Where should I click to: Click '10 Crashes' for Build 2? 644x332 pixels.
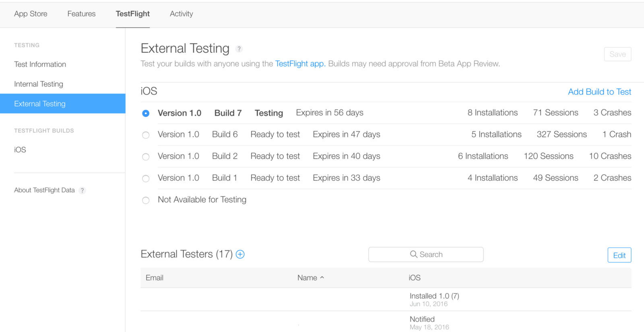[x=610, y=156]
